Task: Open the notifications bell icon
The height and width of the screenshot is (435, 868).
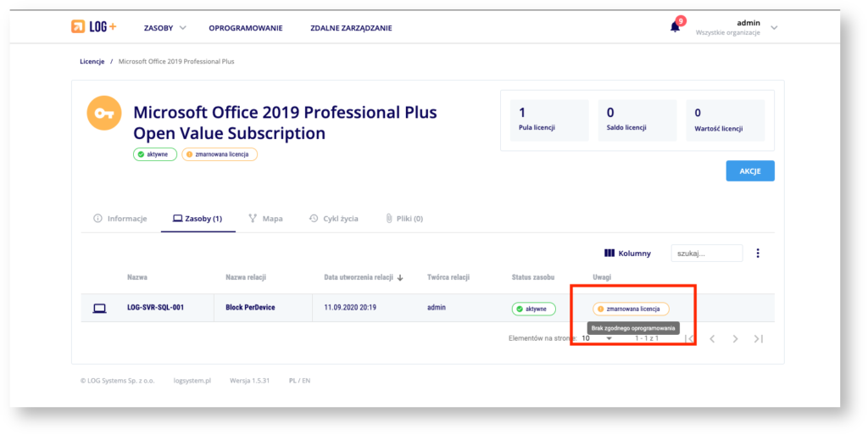Action: pos(675,27)
